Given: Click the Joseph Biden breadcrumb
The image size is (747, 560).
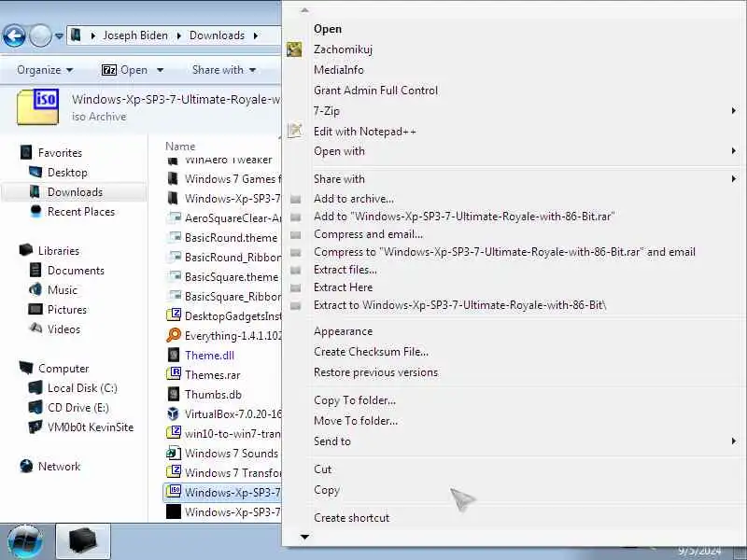Looking at the screenshot, I should pyautogui.click(x=135, y=35).
